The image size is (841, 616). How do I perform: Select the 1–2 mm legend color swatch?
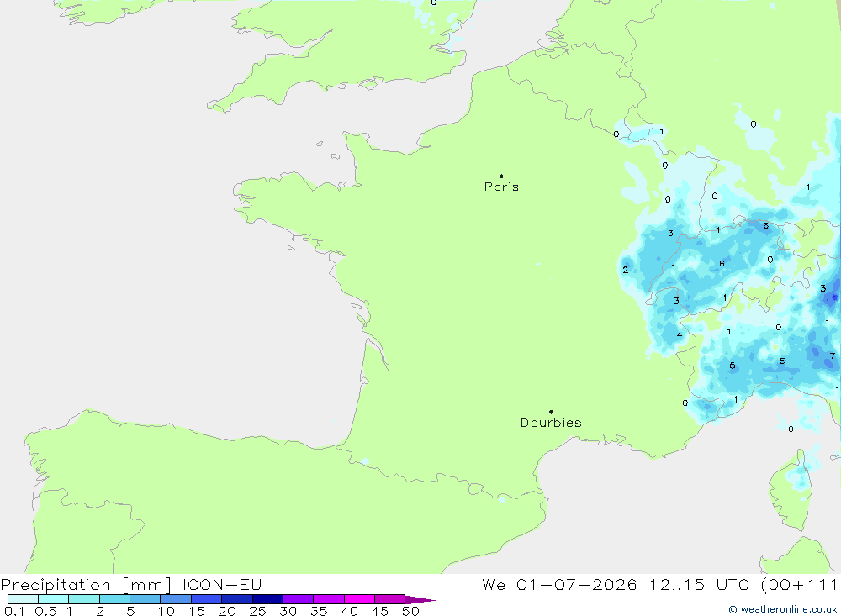click(84, 599)
